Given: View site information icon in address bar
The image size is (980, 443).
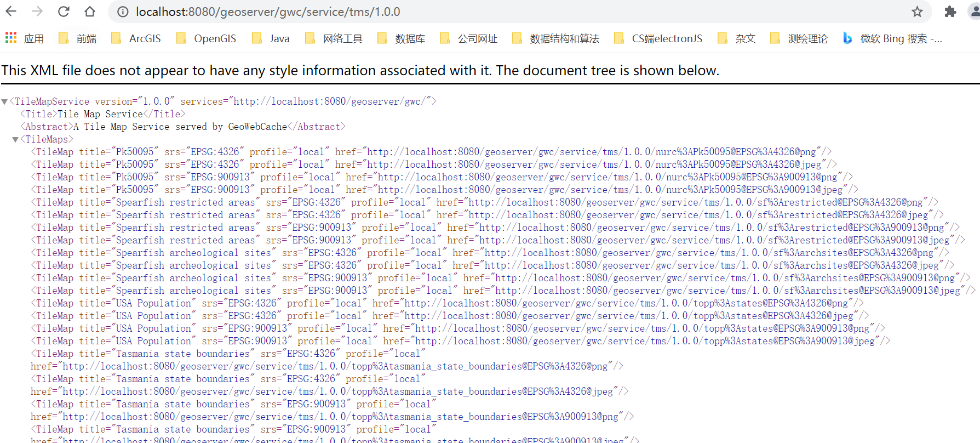Looking at the screenshot, I should [x=123, y=12].
